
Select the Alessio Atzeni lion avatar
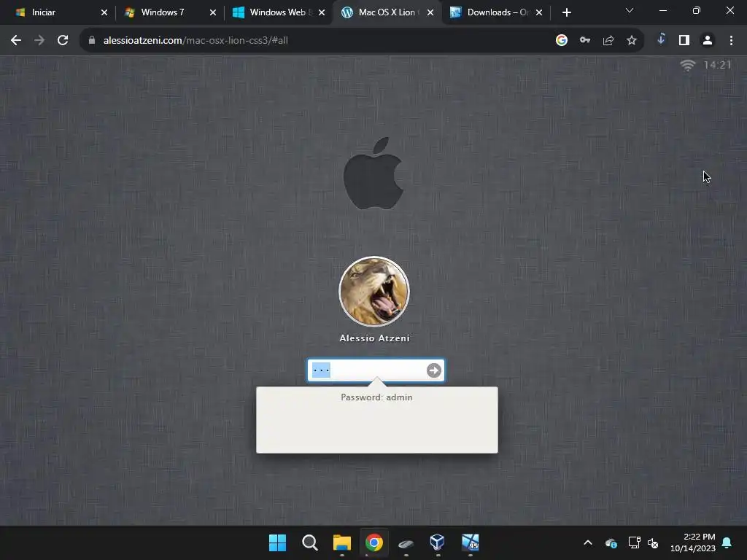point(374,292)
